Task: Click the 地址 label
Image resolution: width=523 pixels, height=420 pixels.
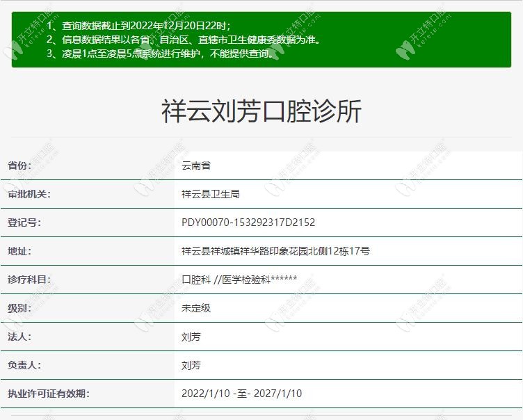Action: [x=19, y=251]
